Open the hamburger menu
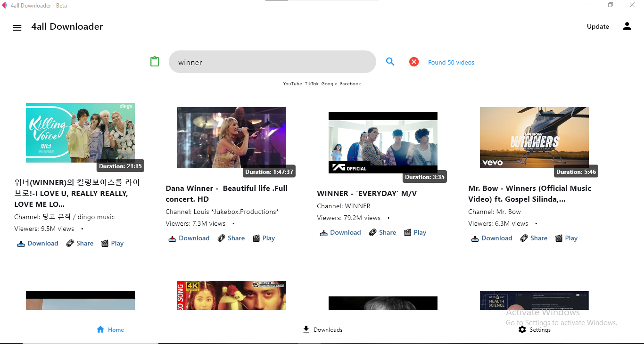Image resolution: width=644 pixels, height=344 pixels. point(17,28)
